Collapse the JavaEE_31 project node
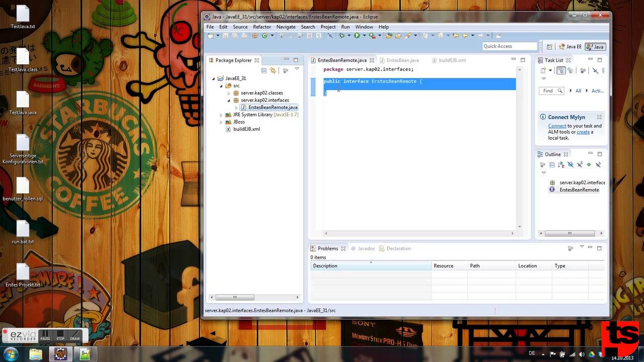 (x=213, y=78)
